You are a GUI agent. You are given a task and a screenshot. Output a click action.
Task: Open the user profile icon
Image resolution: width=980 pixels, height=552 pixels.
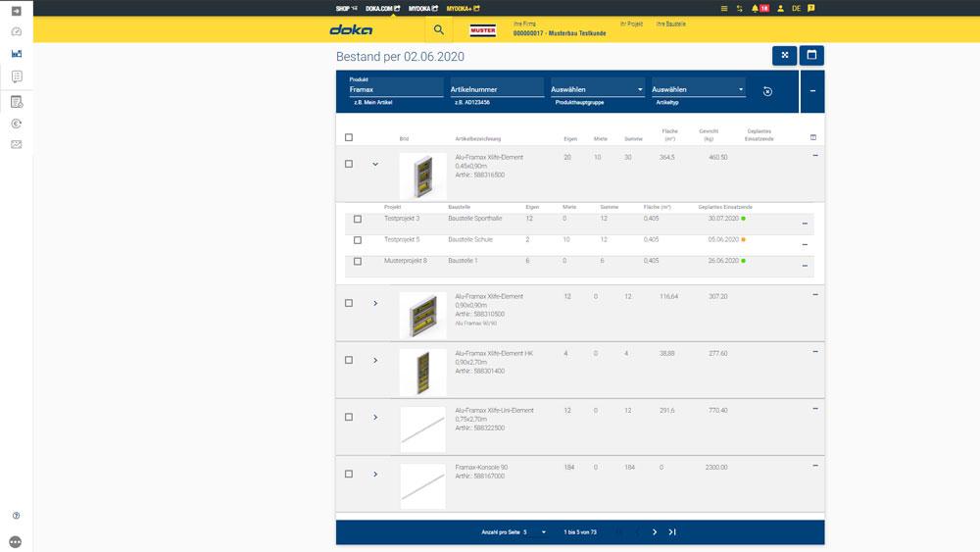click(x=780, y=8)
